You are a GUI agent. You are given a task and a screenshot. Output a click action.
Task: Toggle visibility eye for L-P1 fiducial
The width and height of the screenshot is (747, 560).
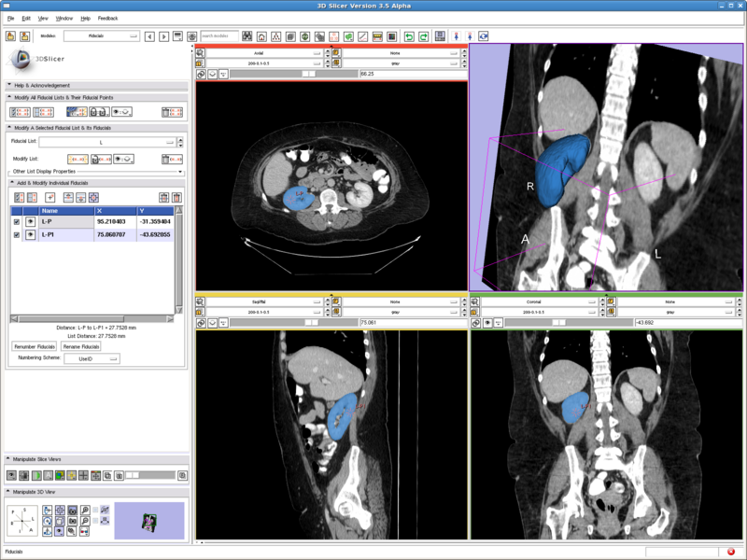31,235
